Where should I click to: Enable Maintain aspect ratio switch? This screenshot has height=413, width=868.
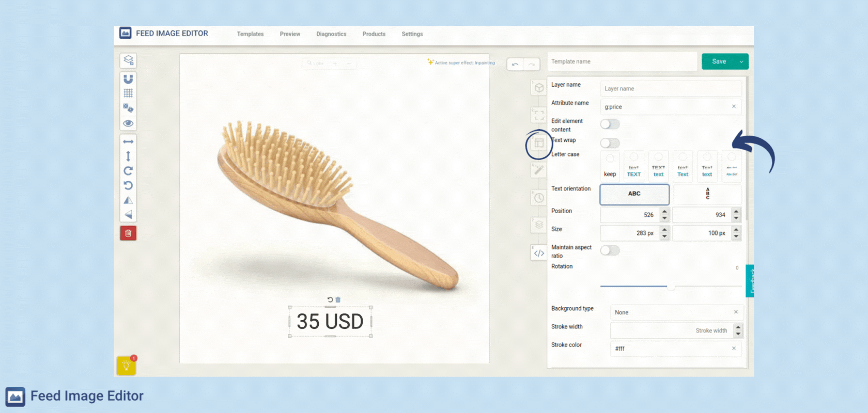pyautogui.click(x=610, y=250)
